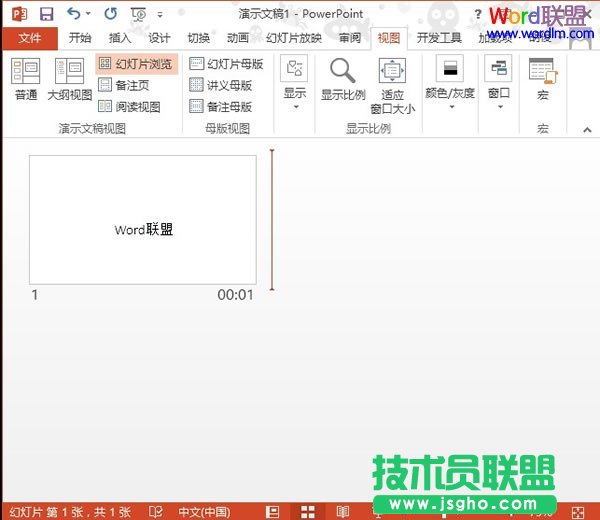The height and width of the screenshot is (520, 600).
Task: Switch to the Slide Show (幻灯片放映) tab
Action: (295, 38)
